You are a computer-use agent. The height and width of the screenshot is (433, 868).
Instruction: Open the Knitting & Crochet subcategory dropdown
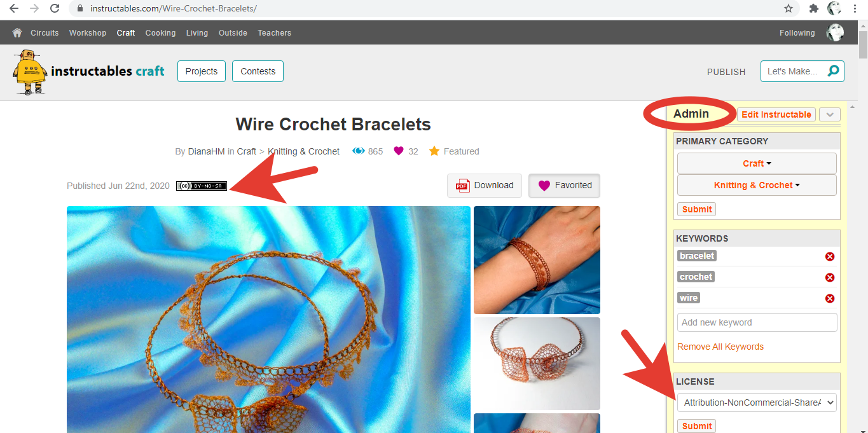coord(757,185)
